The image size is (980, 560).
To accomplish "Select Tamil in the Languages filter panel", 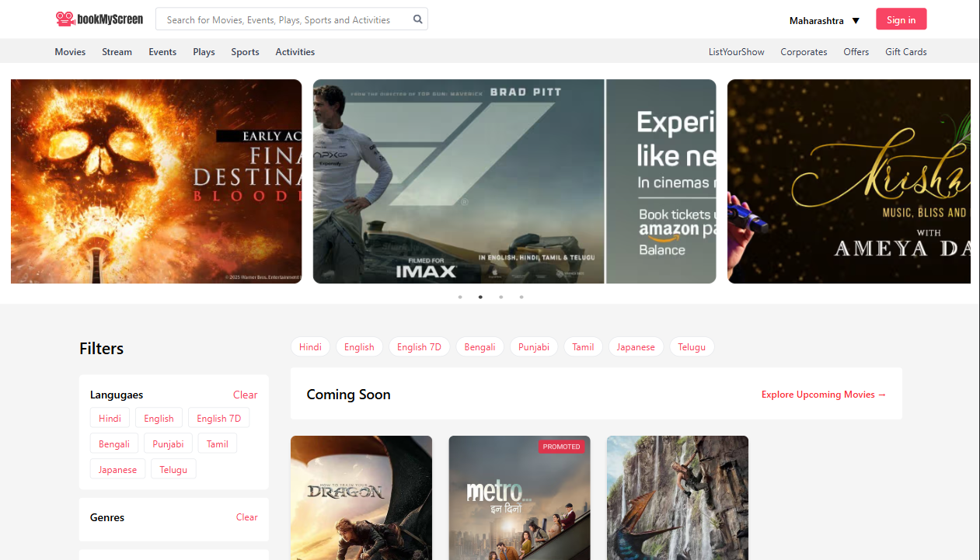I will click(x=218, y=443).
